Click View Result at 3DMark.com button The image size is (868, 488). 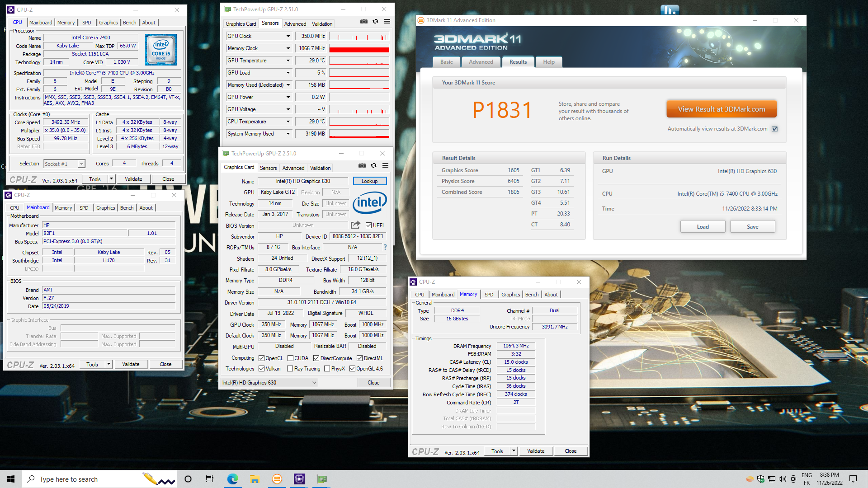click(722, 109)
